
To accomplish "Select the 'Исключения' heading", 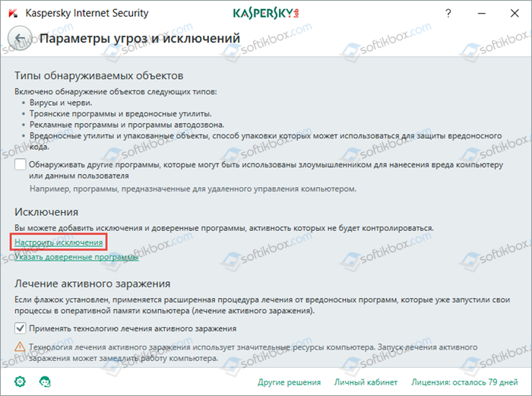I will pyautogui.click(x=46, y=212).
